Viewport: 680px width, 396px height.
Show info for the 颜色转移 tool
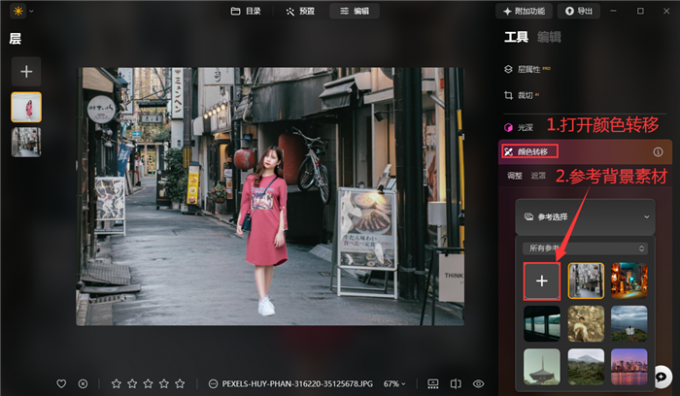point(658,151)
